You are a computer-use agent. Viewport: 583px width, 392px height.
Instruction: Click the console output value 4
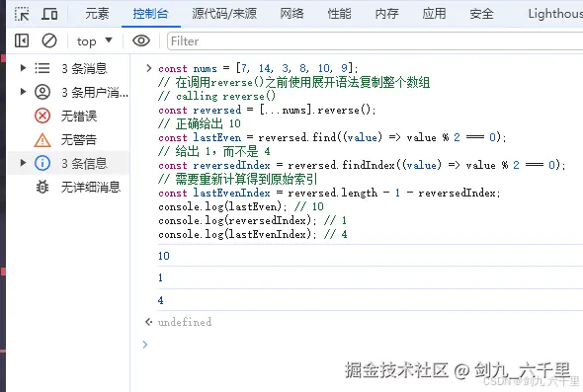160,300
